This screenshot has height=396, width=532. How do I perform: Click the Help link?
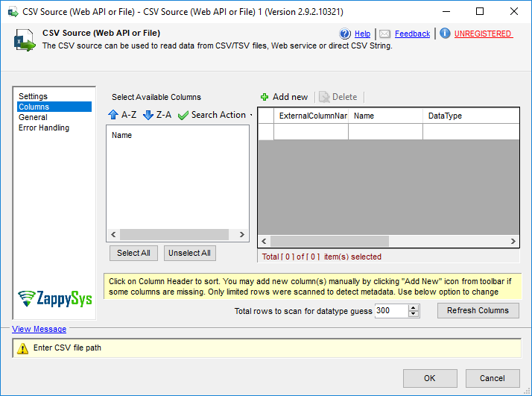(x=362, y=34)
